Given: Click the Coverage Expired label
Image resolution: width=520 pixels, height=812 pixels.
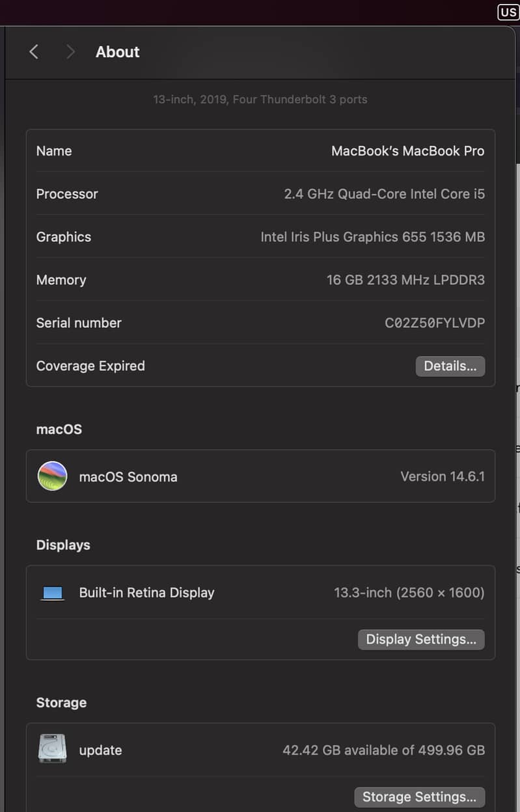Looking at the screenshot, I should [x=90, y=366].
